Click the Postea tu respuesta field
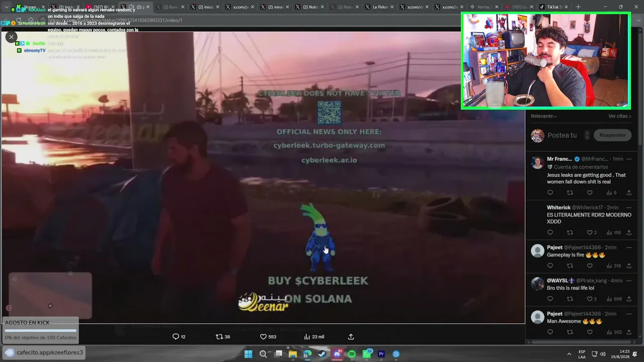This screenshot has height=362, width=644. 562,135
